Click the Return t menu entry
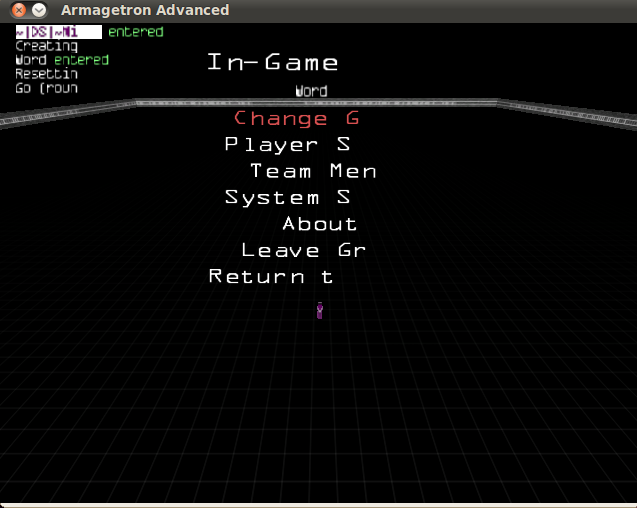 click(x=271, y=277)
